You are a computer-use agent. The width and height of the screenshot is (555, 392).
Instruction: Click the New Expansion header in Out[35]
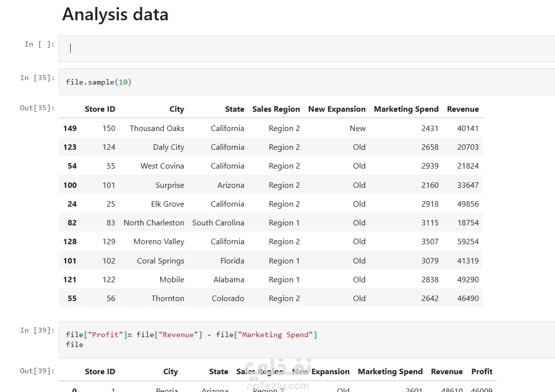(x=337, y=109)
